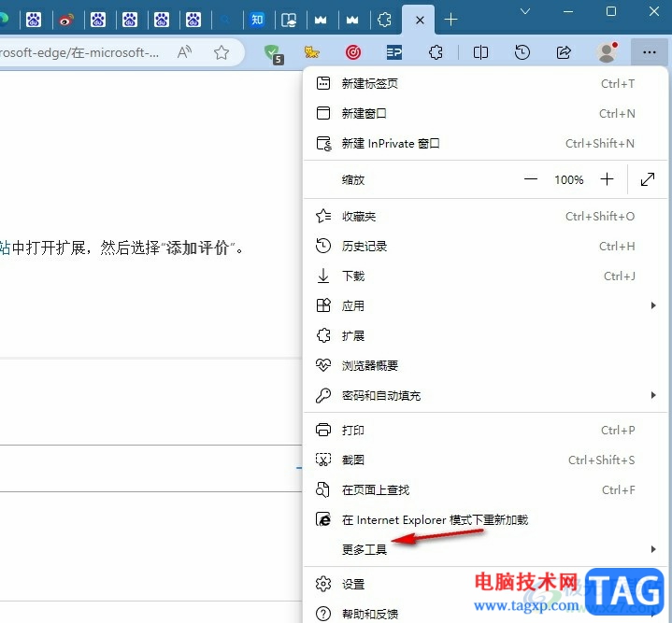
Task: Switch to the second crown-icon tab
Action: click(x=352, y=20)
